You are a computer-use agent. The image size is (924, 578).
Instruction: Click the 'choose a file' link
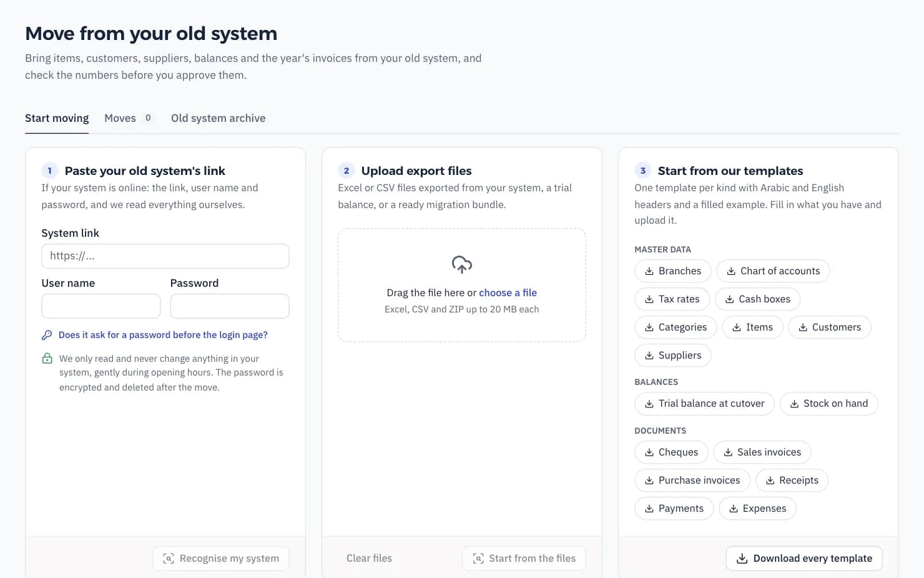click(x=508, y=292)
